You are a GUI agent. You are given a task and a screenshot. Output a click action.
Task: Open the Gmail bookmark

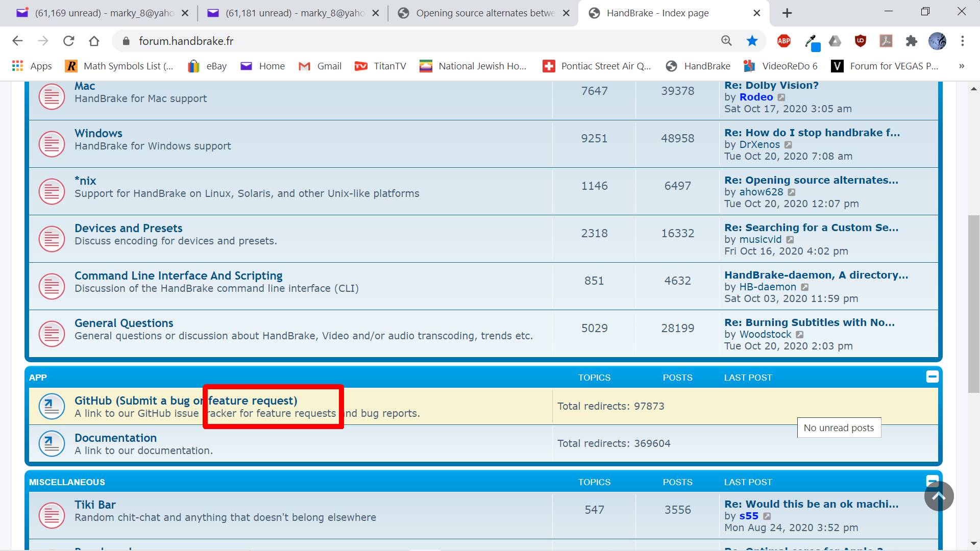tap(320, 66)
